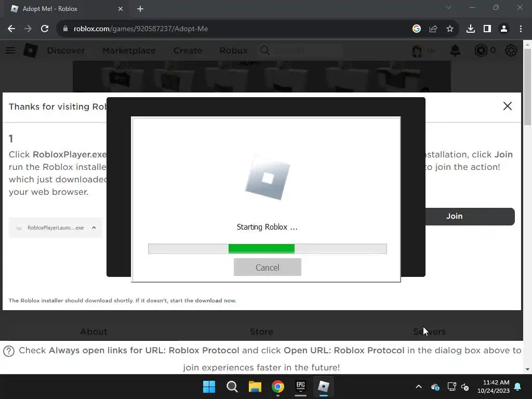Open Windows taskbar search
532x399 pixels.
(x=232, y=387)
